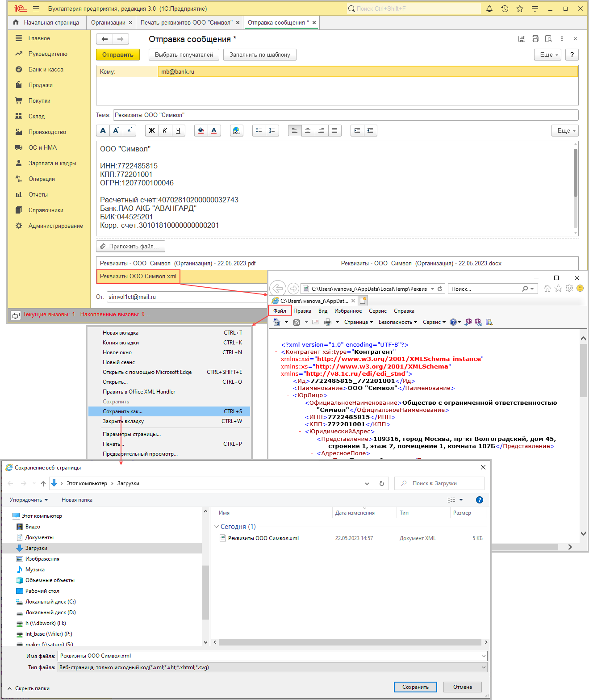The width and height of the screenshot is (589, 700).
Task: Click Home icon in IE command bar
Action: tap(277, 322)
